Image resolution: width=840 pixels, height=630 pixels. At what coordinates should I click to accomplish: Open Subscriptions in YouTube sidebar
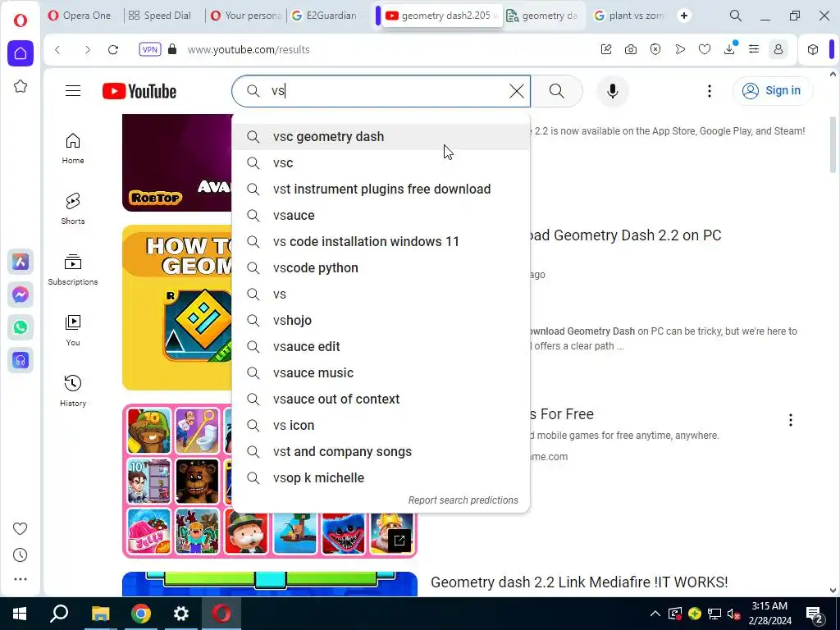(73, 269)
